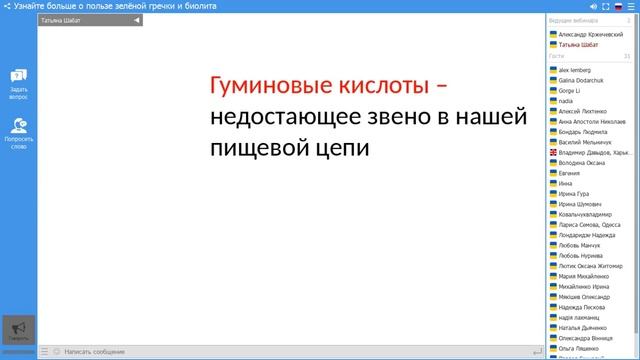Select guest Михайленко Ирина
640x360 pixels.
coord(584,287)
